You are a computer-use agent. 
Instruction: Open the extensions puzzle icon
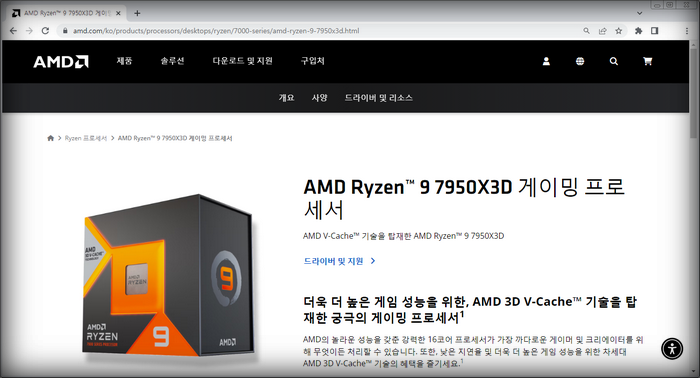click(x=638, y=31)
